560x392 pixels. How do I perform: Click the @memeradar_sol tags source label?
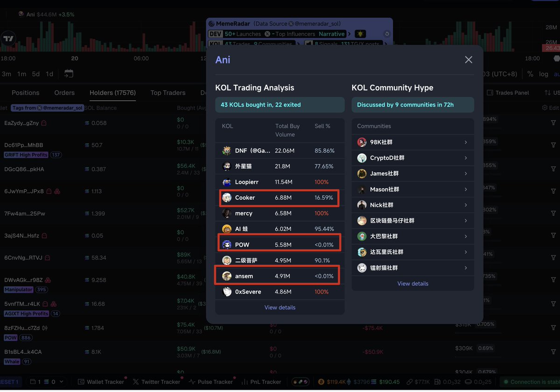point(48,108)
